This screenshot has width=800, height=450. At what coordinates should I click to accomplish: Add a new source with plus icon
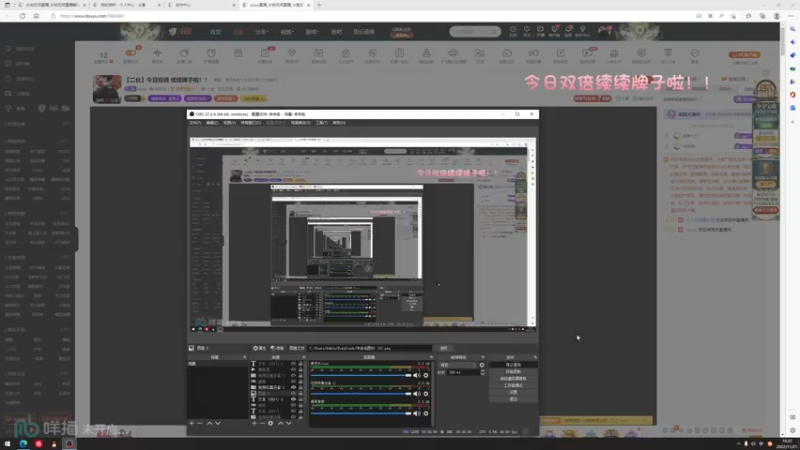coord(254,423)
